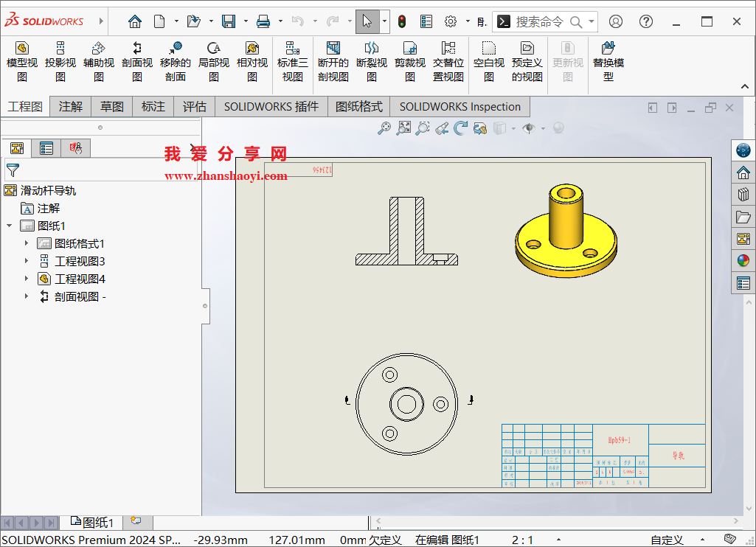
Task: Open the 剖面视图 (Section View) tool
Action: coord(136,61)
